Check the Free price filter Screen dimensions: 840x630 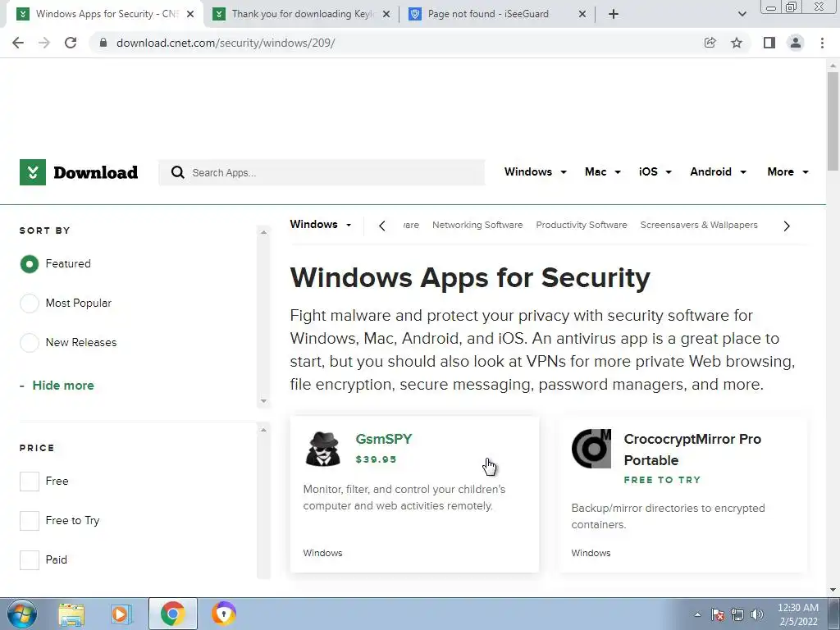(x=30, y=481)
